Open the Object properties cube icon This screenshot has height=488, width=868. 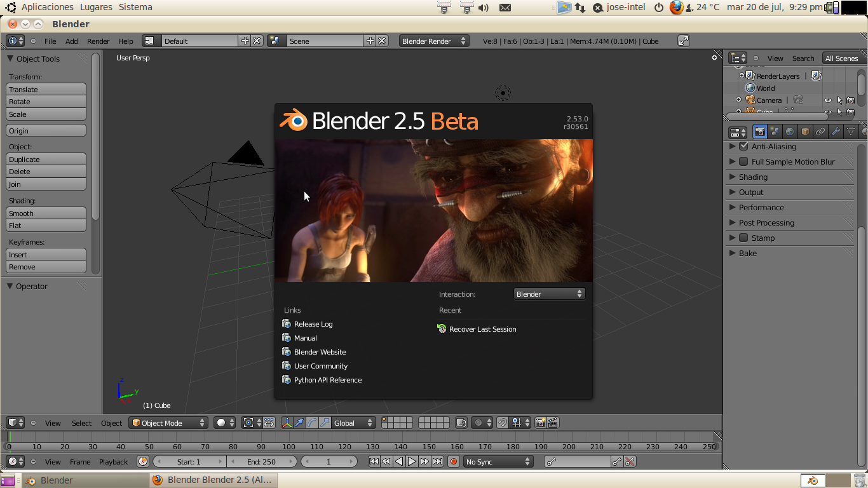pos(805,132)
